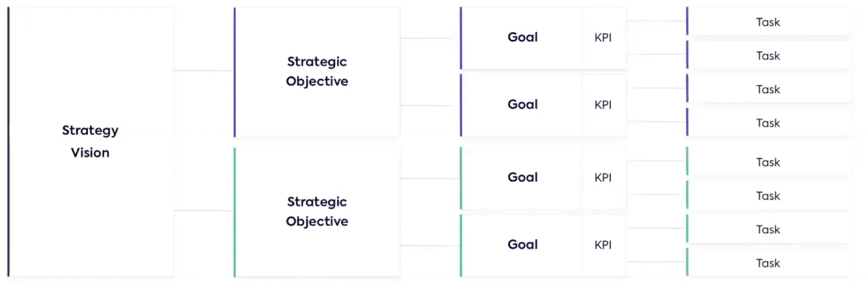Click the topmost purple Goal box
The width and height of the screenshot is (868, 290).
coord(522,37)
